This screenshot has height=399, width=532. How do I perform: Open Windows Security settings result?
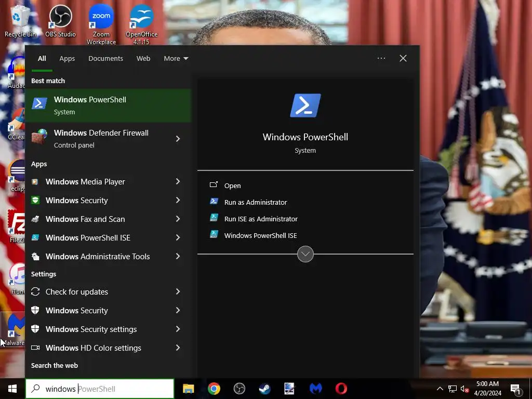pos(108,329)
